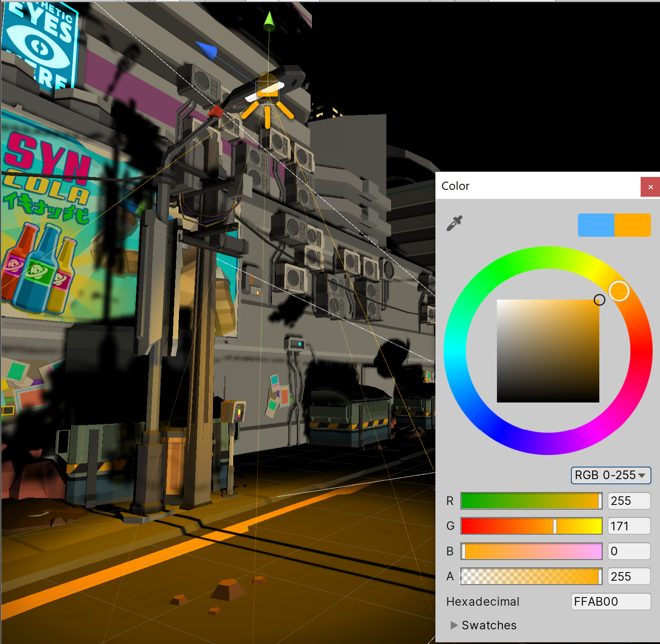660x644 pixels.
Task: Click the G channel slider handle
Action: click(555, 526)
